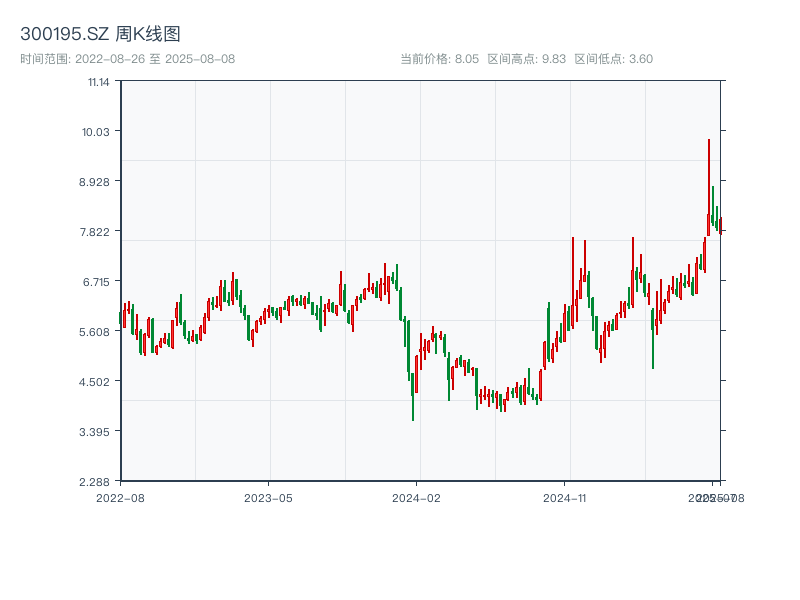Click the 11.14 y-axis price label

click(x=97, y=82)
